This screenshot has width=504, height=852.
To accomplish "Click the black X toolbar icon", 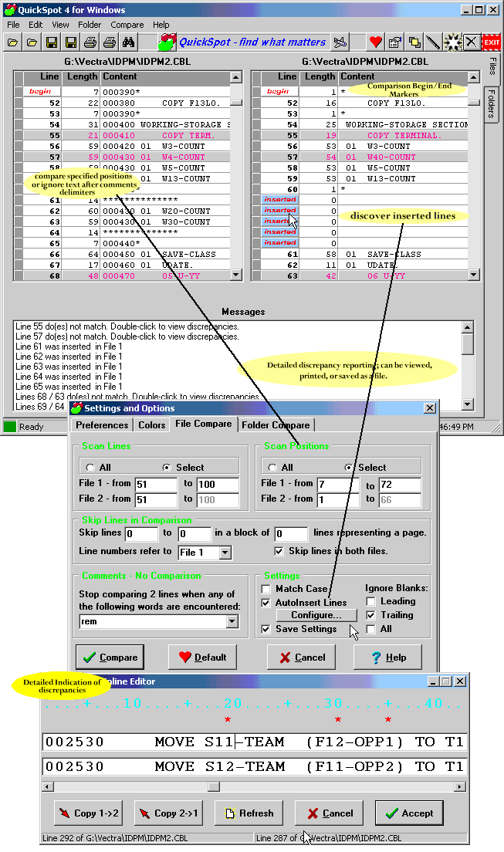I will point(472,42).
